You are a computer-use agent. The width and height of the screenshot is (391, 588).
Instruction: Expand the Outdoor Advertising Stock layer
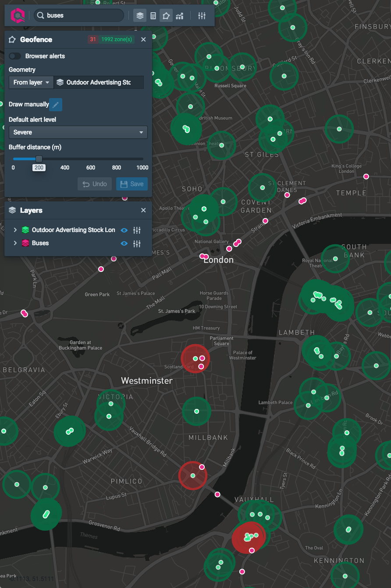[15, 230]
